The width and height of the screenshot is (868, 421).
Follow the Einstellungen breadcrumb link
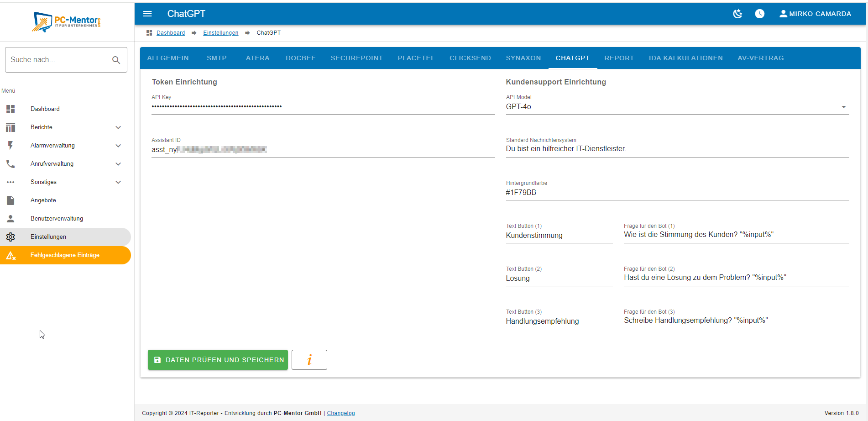click(x=221, y=33)
